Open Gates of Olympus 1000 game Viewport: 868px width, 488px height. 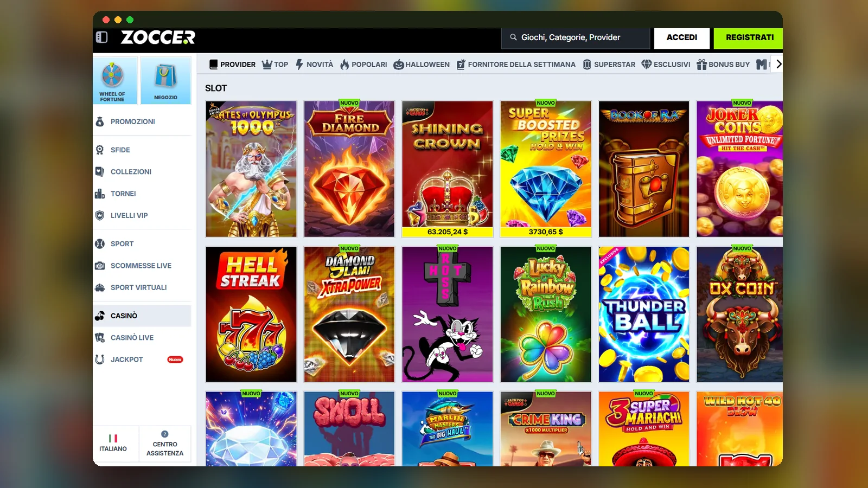[251, 169]
